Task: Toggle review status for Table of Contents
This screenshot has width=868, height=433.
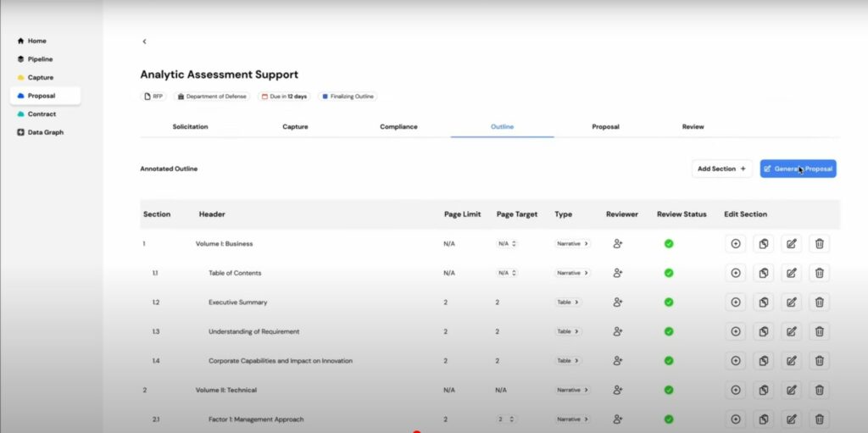Action: click(x=669, y=273)
